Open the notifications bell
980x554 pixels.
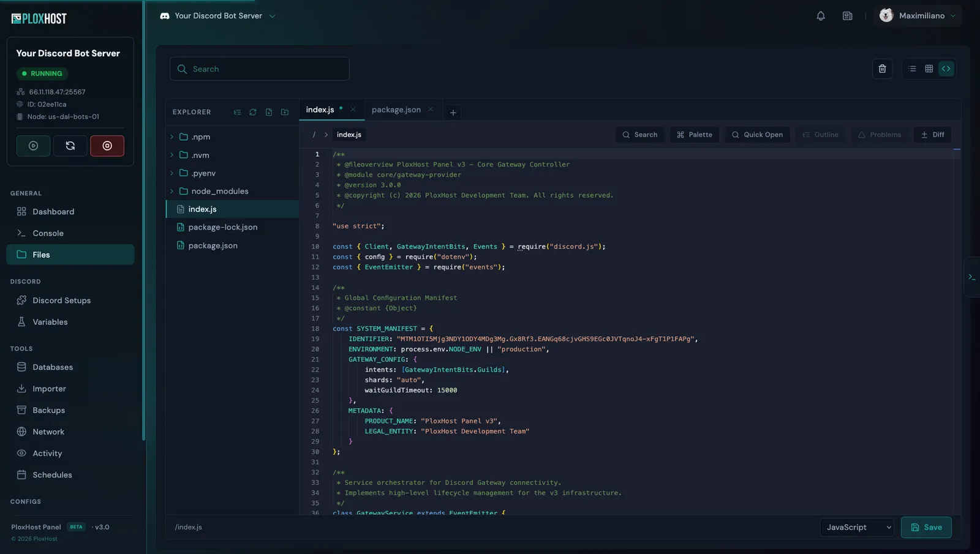point(821,16)
